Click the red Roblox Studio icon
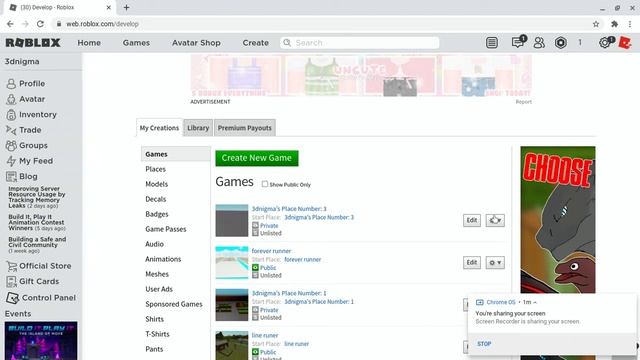 (625, 42)
